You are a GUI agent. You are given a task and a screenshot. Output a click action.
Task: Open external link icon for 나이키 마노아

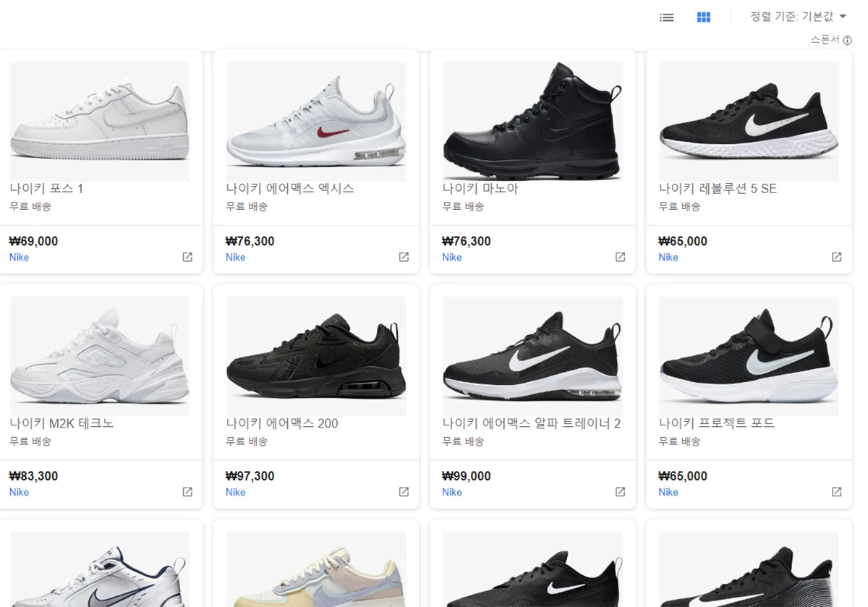click(620, 257)
